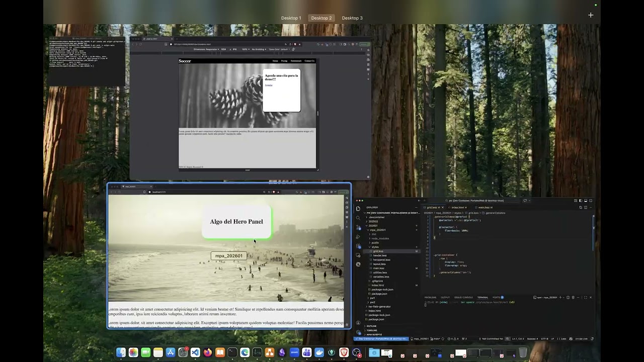Open Source Control in the VS Code activity bar
This screenshot has height=362, width=644.
(358, 227)
